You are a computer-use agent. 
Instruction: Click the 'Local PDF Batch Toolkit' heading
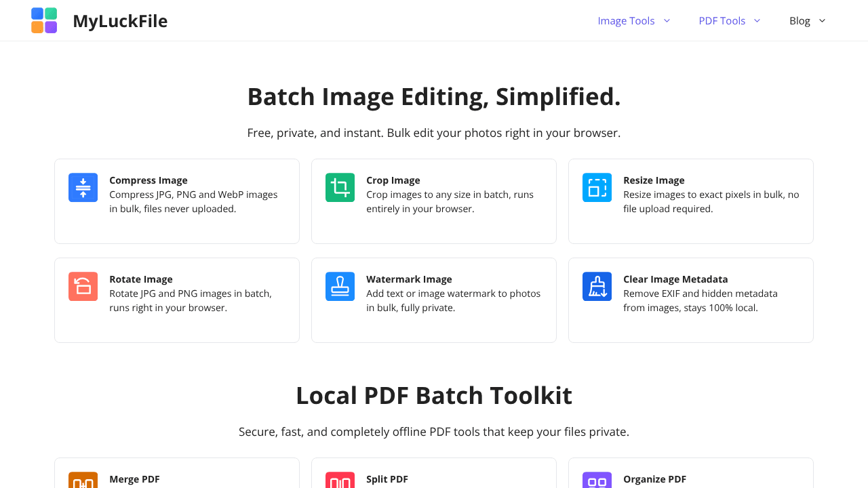coord(434,396)
